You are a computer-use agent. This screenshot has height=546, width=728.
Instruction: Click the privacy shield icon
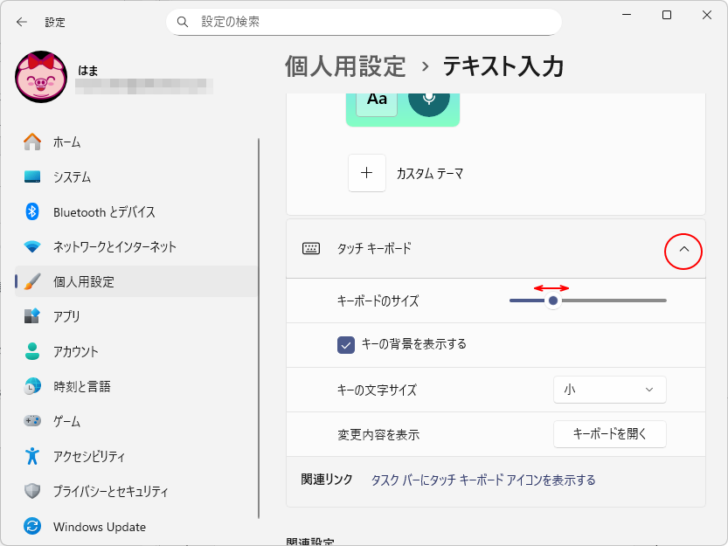[32, 491]
